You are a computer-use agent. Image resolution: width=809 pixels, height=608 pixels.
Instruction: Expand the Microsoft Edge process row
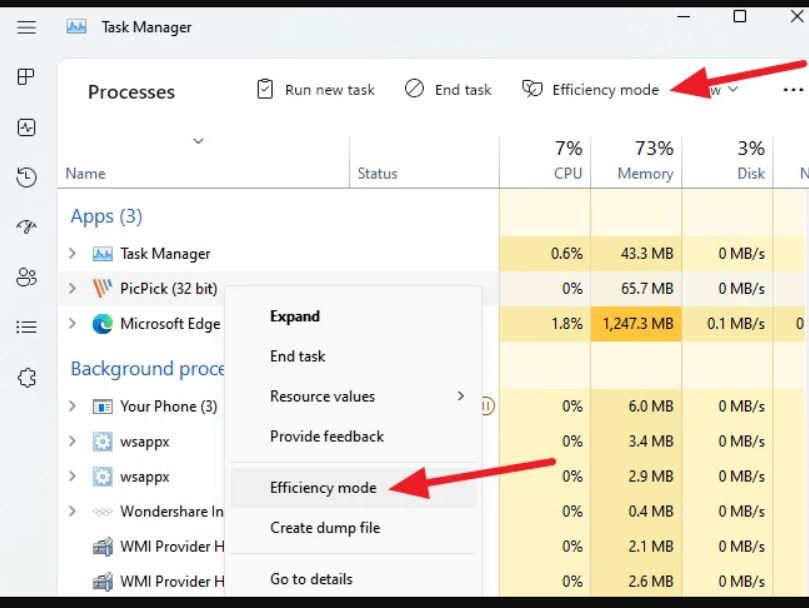coord(72,323)
